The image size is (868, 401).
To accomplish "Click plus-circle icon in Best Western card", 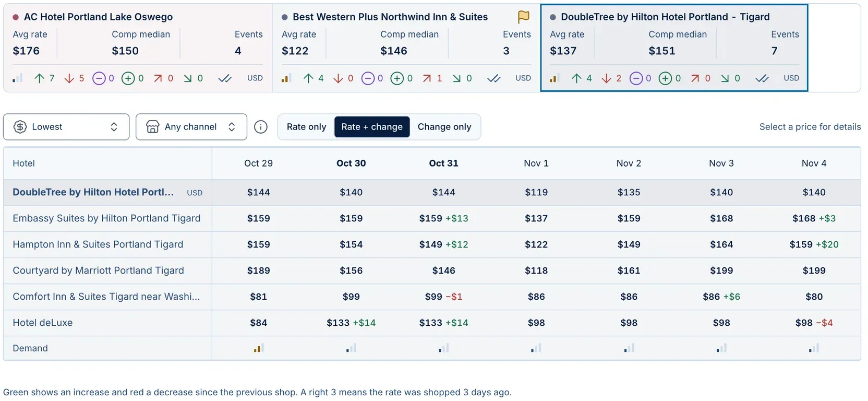I will 397,78.
